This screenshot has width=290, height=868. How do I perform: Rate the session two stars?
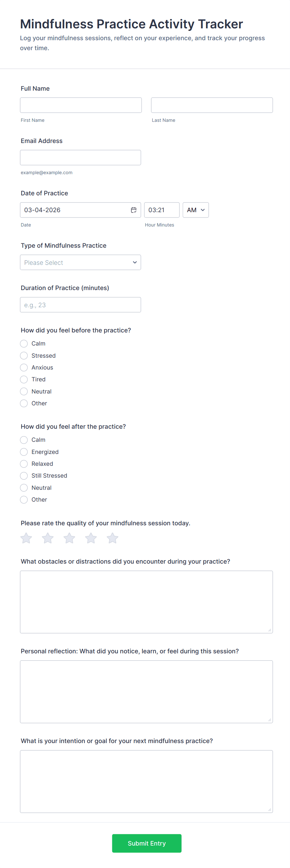pyautogui.click(x=48, y=538)
